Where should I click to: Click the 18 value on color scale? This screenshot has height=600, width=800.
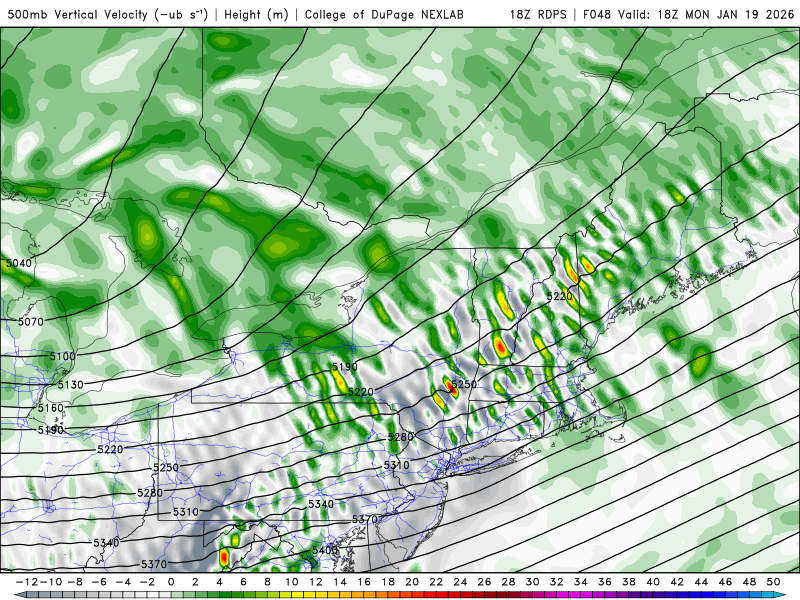pyautogui.click(x=388, y=582)
